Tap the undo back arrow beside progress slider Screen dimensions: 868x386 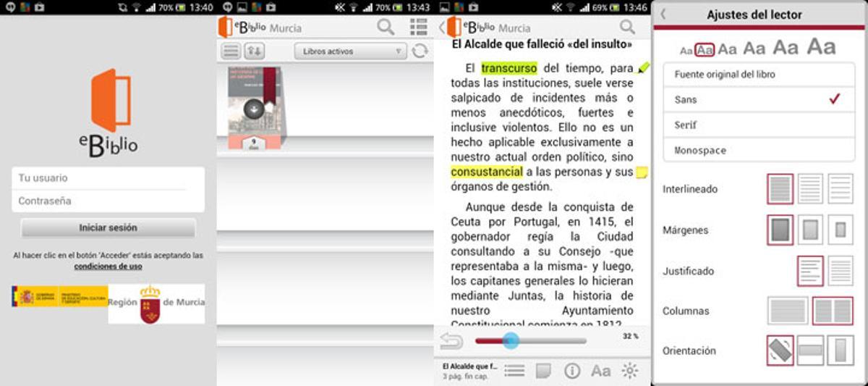pyautogui.click(x=451, y=340)
